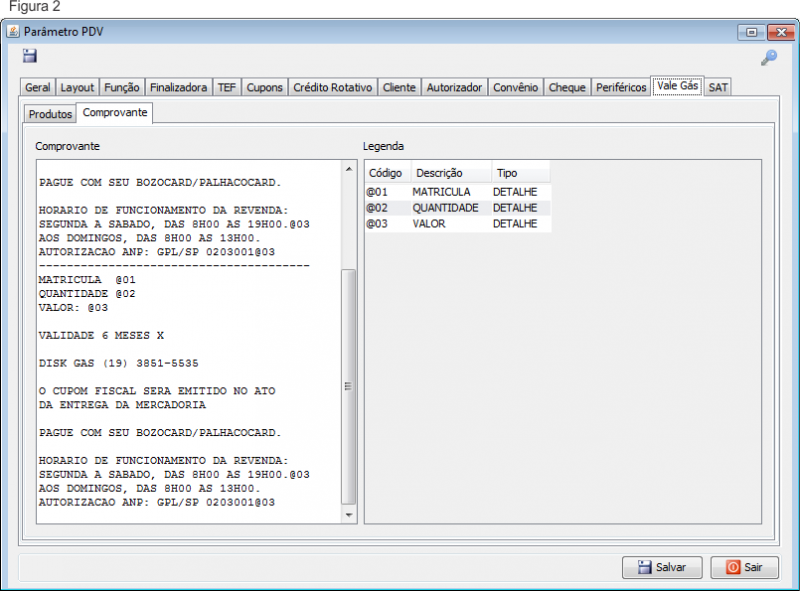The image size is (800, 591).
Task: Click the Comprovante vertical scrollbar thumb
Action: tap(348, 386)
